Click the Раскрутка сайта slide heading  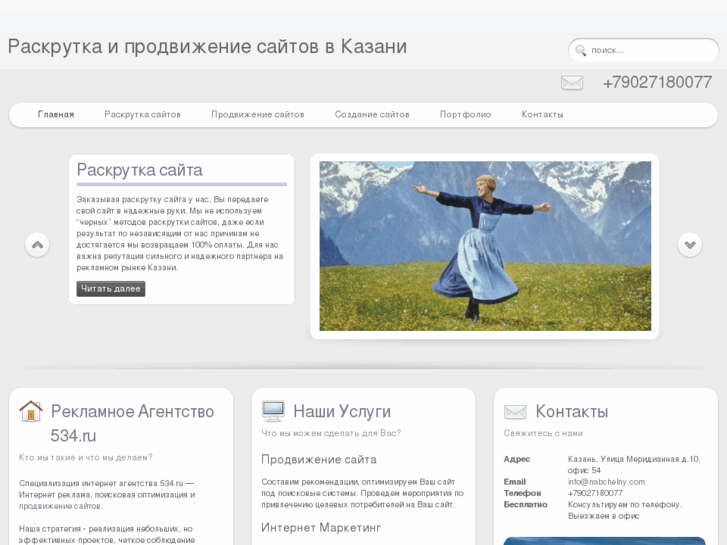140,170
